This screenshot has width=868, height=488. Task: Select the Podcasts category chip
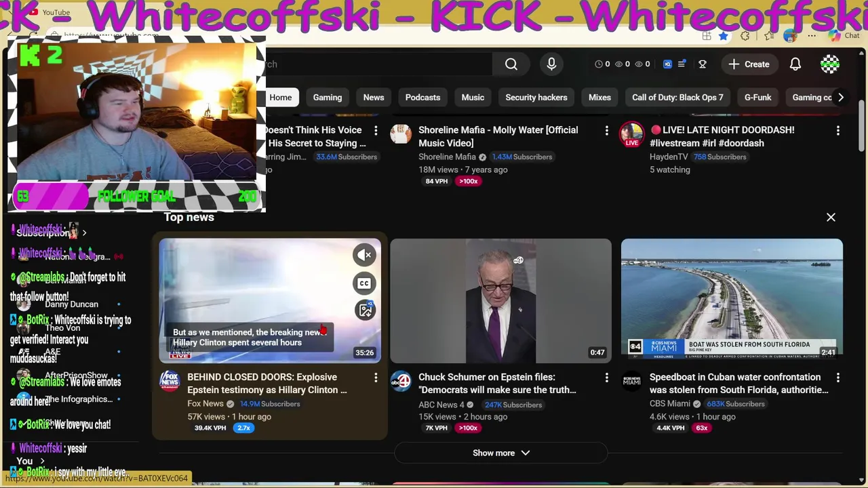pyautogui.click(x=422, y=98)
